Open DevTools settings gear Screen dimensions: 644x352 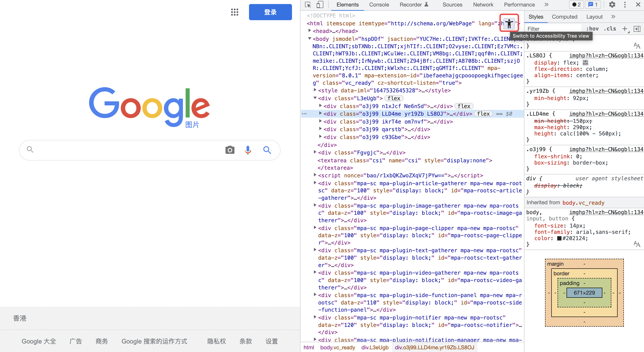[612, 5]
